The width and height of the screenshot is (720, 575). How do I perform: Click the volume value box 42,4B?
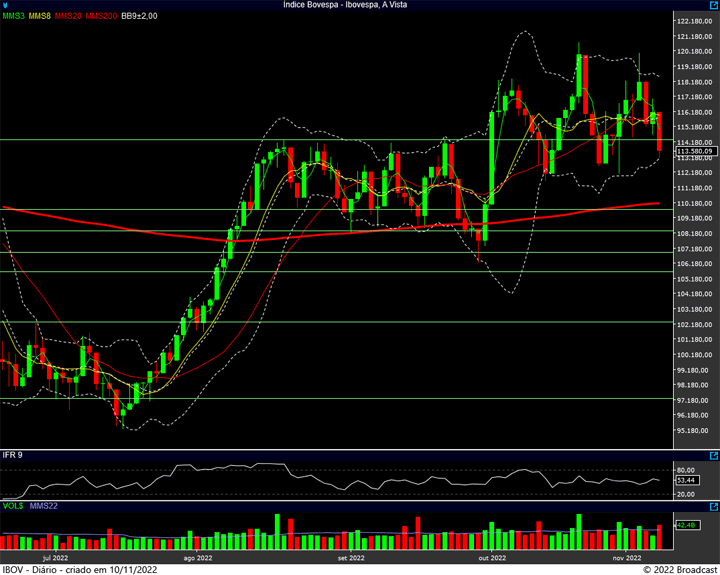pyautogui.click(x=687, y=525)
